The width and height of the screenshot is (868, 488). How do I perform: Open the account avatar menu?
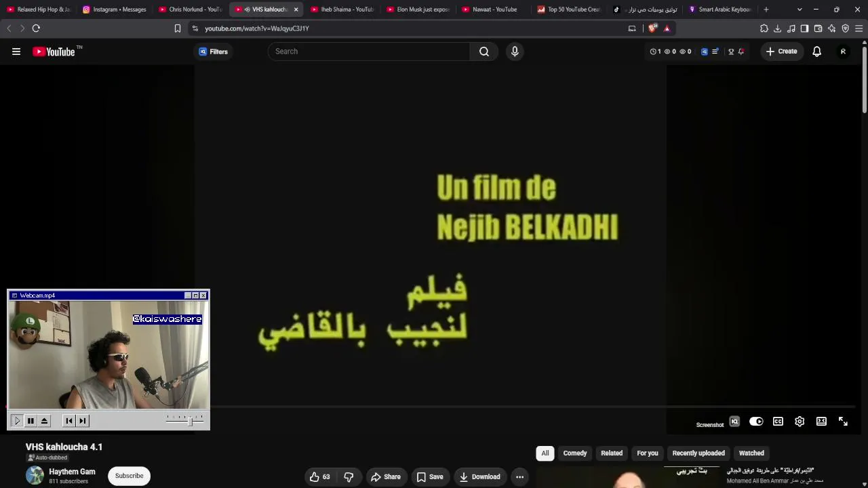point(843,52)
